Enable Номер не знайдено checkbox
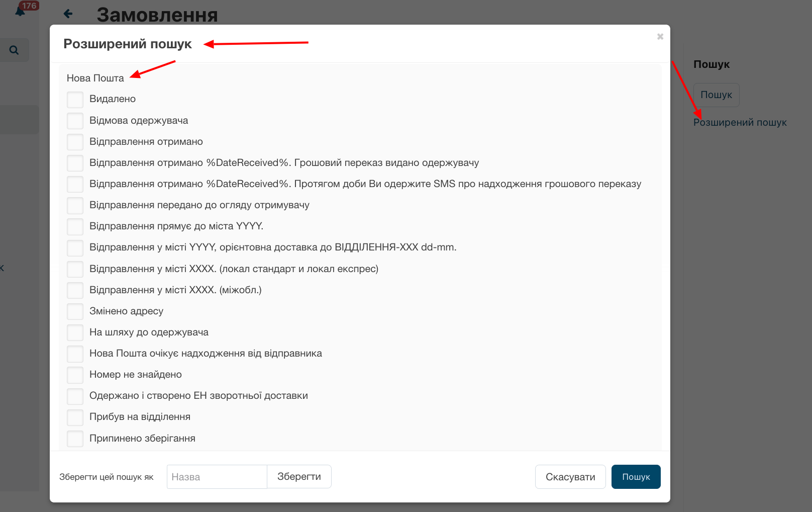The image size is (812, 512). 75,375
